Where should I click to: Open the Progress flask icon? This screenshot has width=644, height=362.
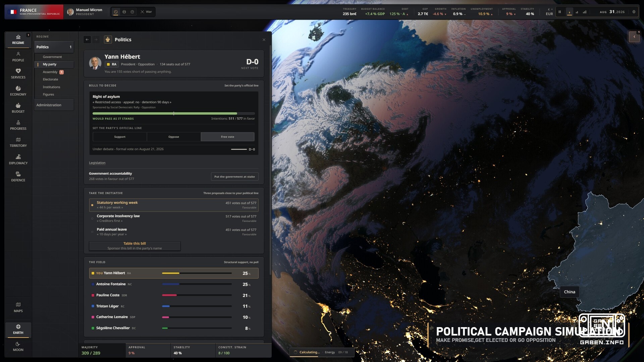pyautogui.click(x=18, y=123)
